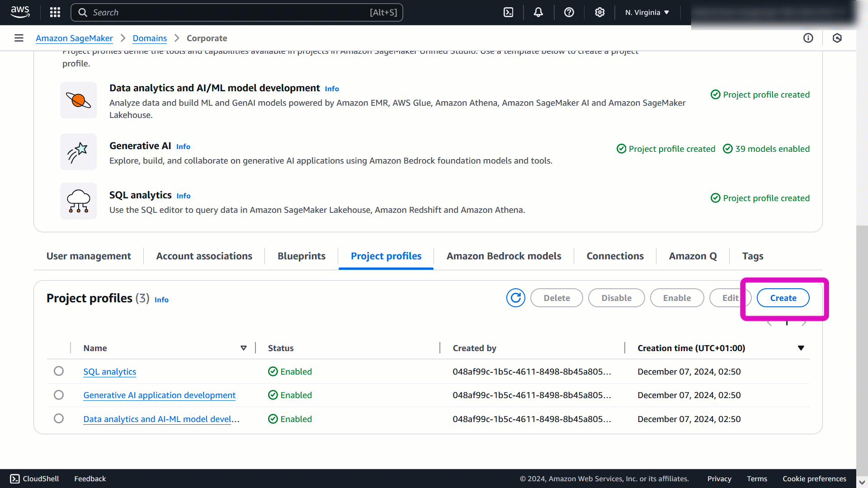Open the hamburger side navigation menu
Screen dimensions: 868x488
coord(19,38)
